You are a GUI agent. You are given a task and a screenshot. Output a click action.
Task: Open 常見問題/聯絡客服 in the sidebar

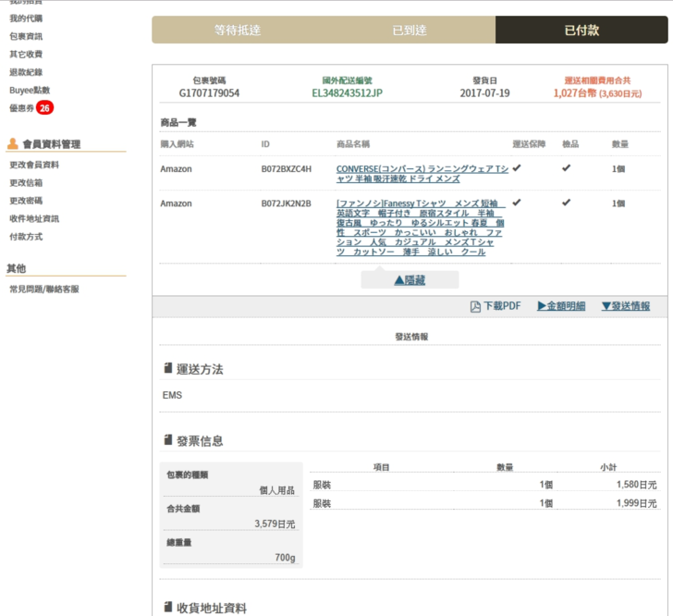(43, 290)
